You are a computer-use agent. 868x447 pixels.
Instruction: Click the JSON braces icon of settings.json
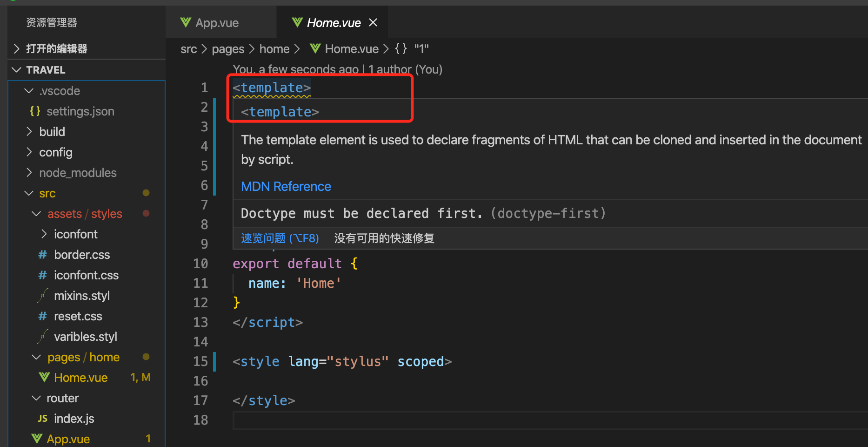35,111
